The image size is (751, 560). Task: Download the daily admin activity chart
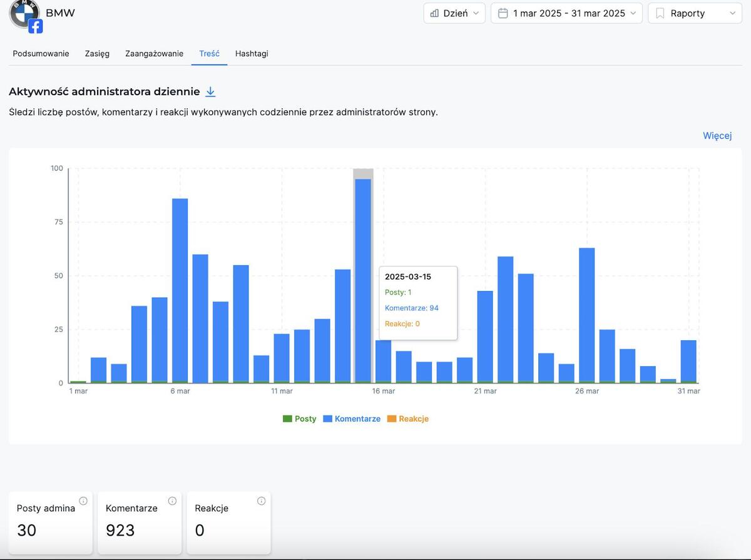pyautogui.click(x=210, y=92)
